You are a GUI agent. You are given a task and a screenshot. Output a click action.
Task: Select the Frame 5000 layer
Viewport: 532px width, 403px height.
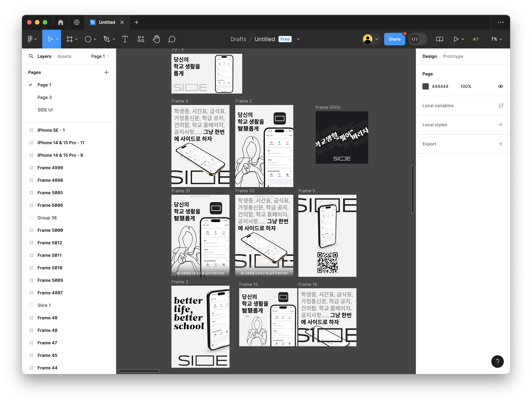(50, 230)
